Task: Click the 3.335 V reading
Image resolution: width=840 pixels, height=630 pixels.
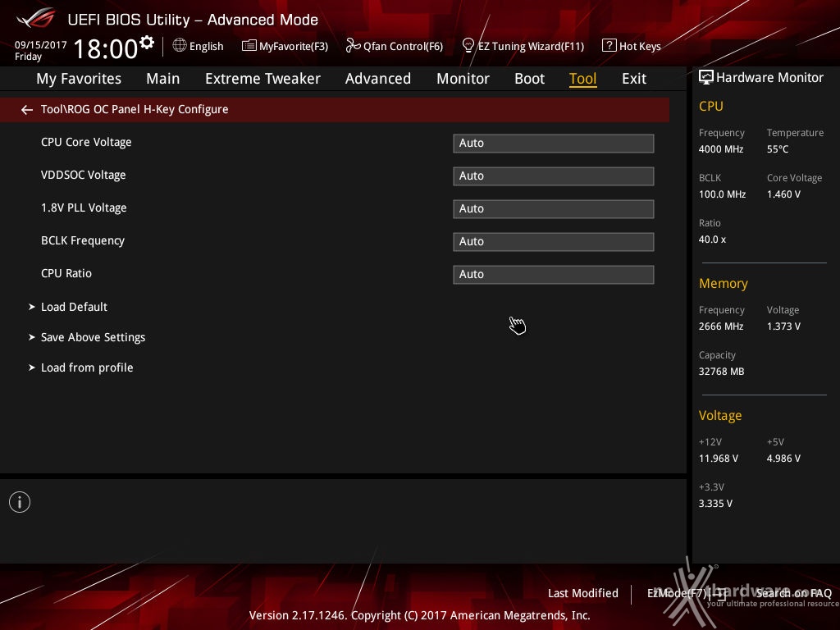Action: pos(715,504)
